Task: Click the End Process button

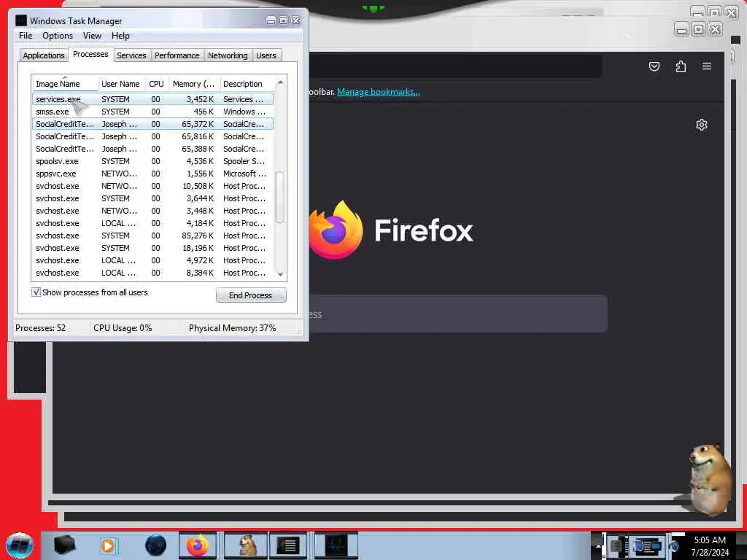Action: click(x=251, y=295)
